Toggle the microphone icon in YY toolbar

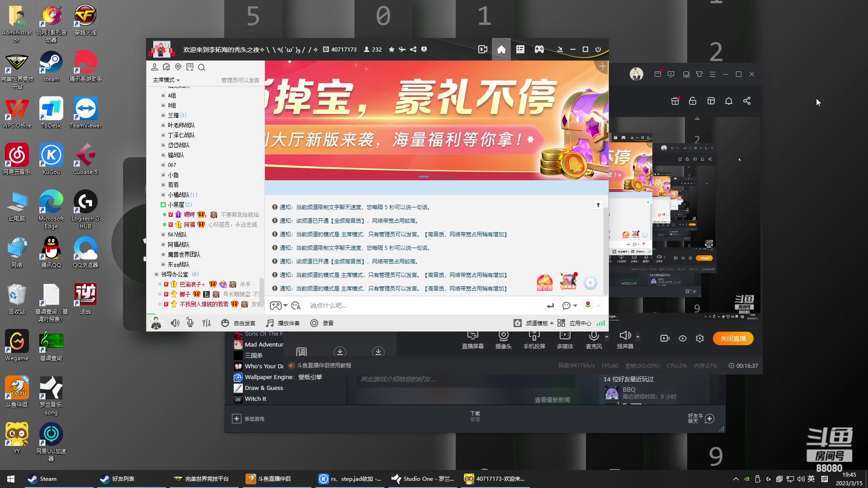tap(190, 323)
